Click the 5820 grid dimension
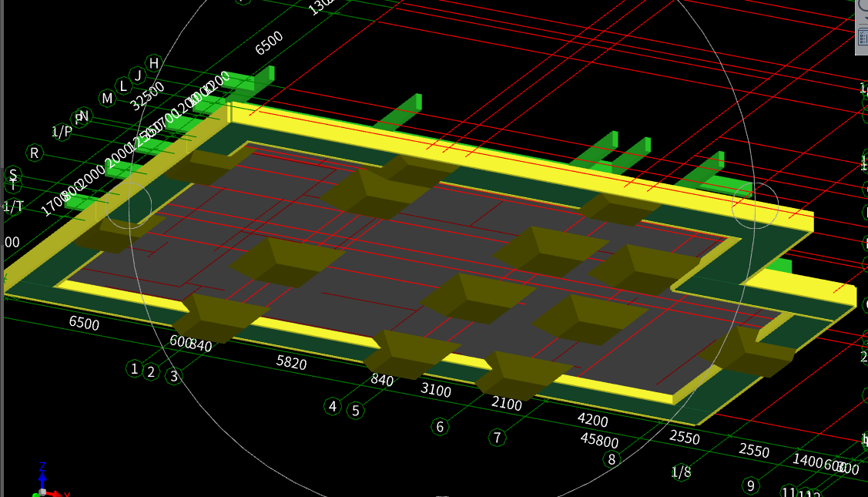868x497 pixels. pos(291,362)
